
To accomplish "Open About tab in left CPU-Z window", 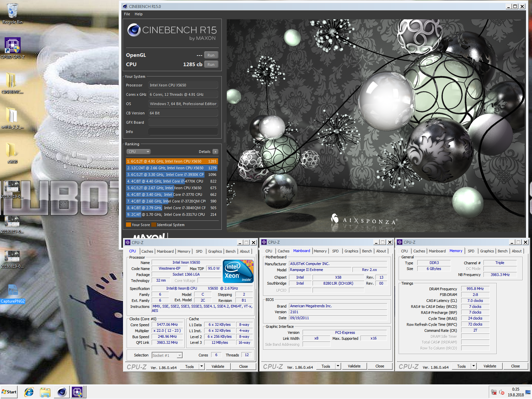I will click(245, 251).
